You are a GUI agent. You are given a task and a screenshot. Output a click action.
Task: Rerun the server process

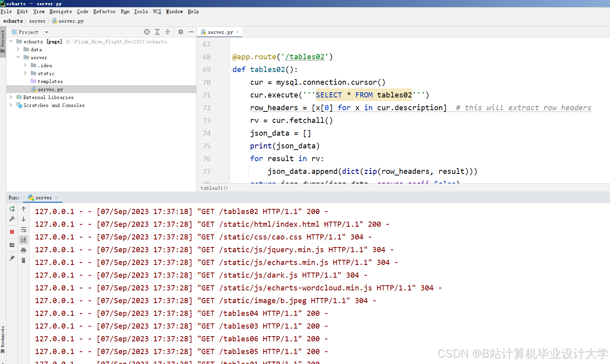(12, 209)
